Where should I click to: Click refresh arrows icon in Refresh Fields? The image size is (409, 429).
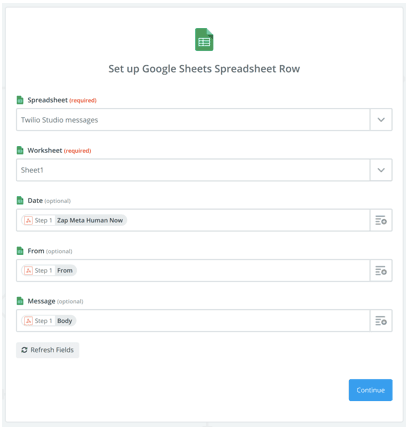24,350
